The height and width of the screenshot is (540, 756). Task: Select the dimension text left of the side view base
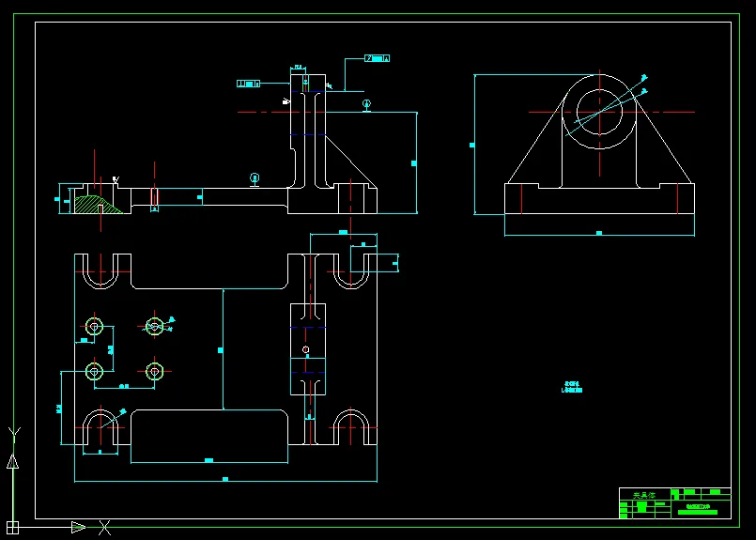[x=57, y=199]
